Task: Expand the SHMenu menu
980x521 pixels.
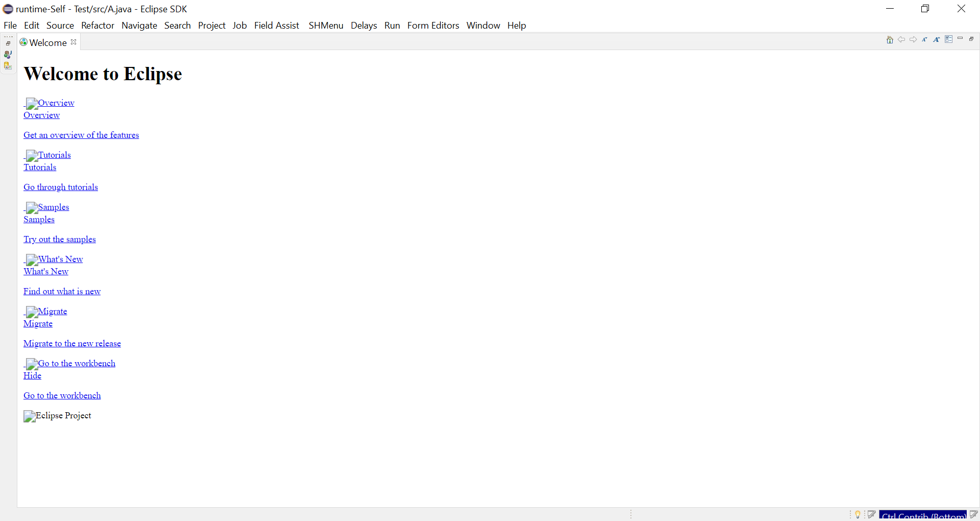Action: 326,26
